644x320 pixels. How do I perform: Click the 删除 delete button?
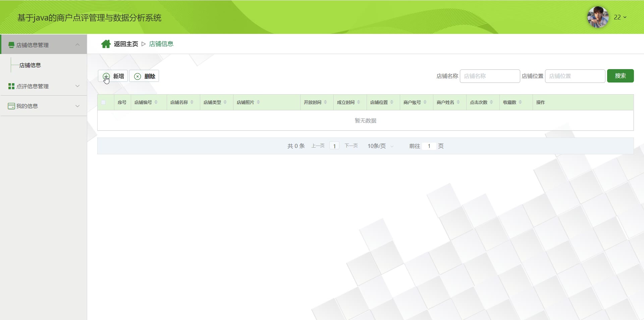[144, 76]
